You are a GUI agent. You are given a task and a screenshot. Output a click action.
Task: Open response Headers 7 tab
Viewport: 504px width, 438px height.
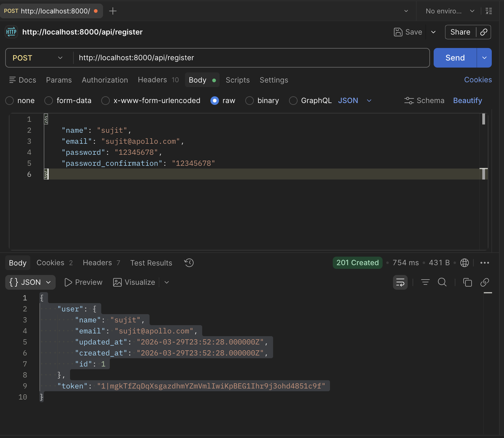pos(102,263)
